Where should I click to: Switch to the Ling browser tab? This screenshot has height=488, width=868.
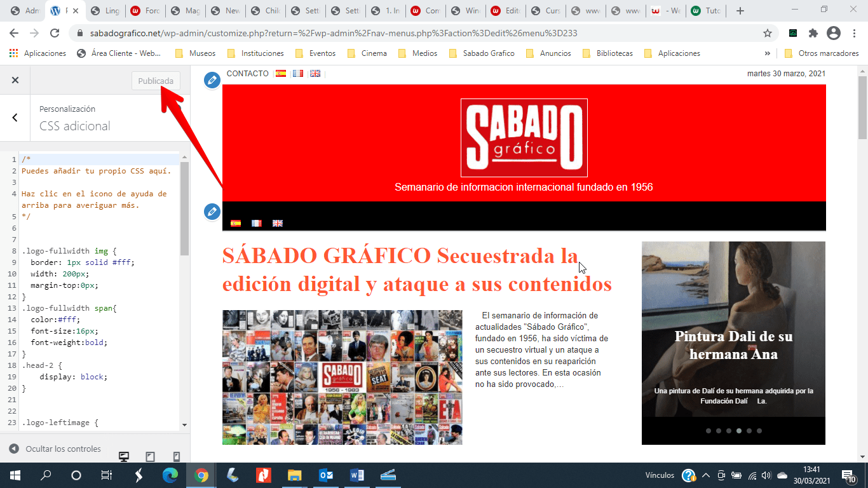click(105, 11)
